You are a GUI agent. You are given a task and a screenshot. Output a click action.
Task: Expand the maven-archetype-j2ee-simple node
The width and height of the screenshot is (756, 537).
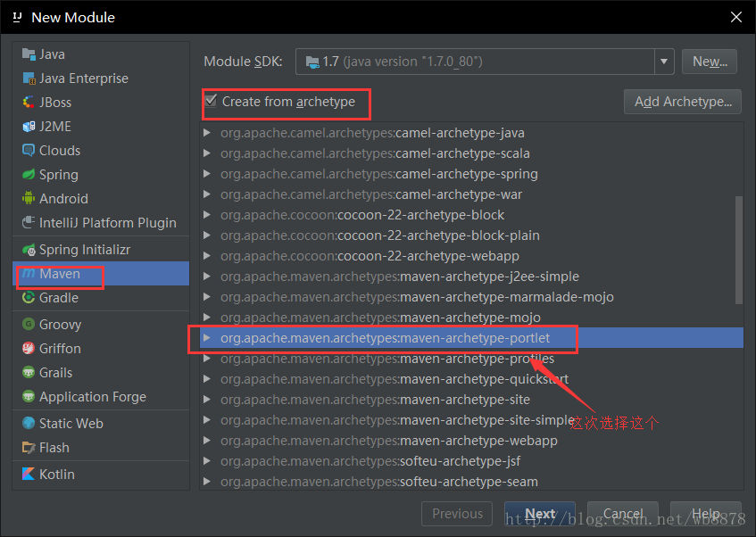tap(207, 277)
